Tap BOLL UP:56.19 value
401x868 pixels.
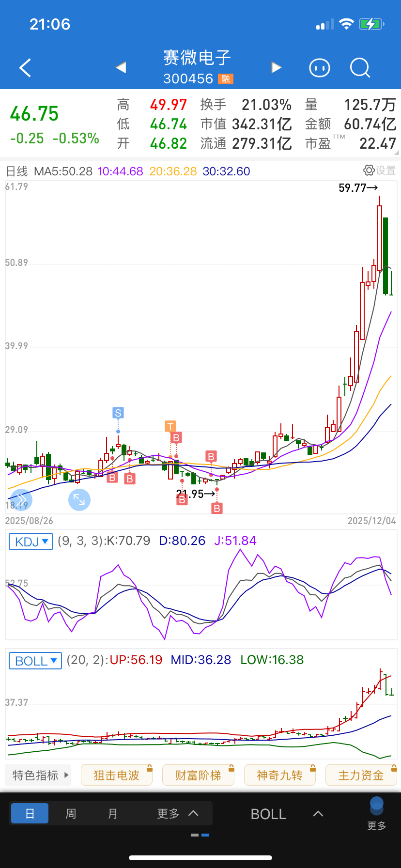click(x=136, y=660)
